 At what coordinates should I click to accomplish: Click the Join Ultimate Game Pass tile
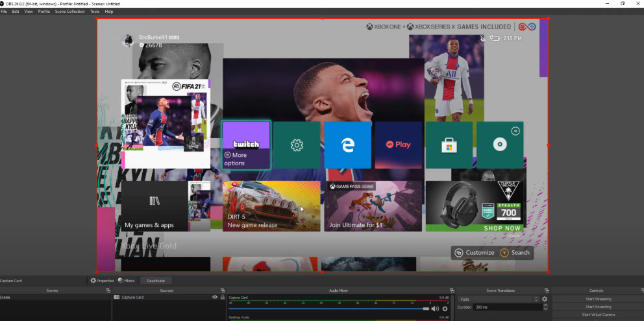pyautogui.click(x=373, y=206)
